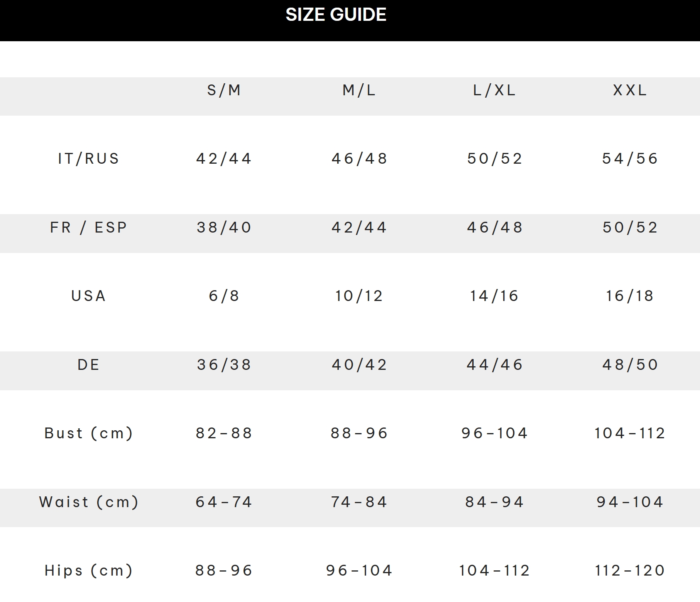Click the FR / ESP row label

pos(88,228)
